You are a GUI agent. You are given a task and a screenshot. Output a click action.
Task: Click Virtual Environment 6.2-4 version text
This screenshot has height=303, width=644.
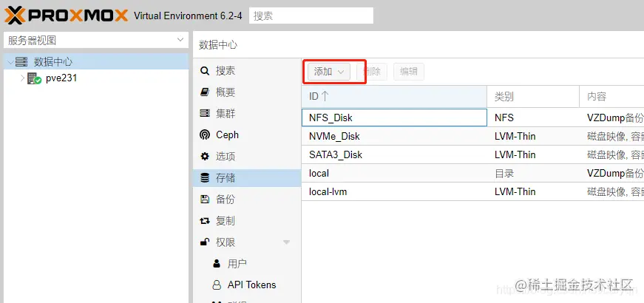point(188,16)
